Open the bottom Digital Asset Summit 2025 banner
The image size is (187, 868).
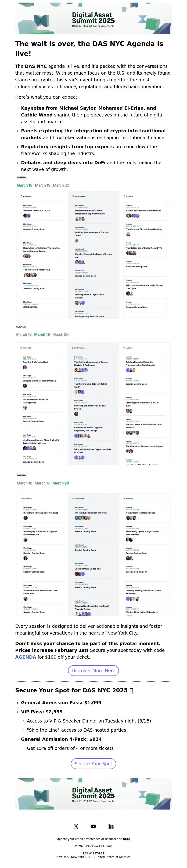93,794
